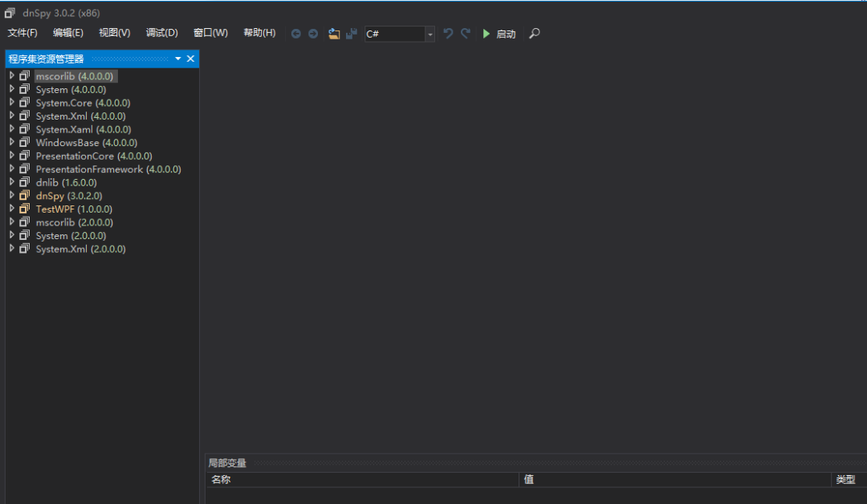The height and width of the screenshot is (504, 867).
Task: Click assembly icon next to PresentationFramework
Action: point(24,169)
